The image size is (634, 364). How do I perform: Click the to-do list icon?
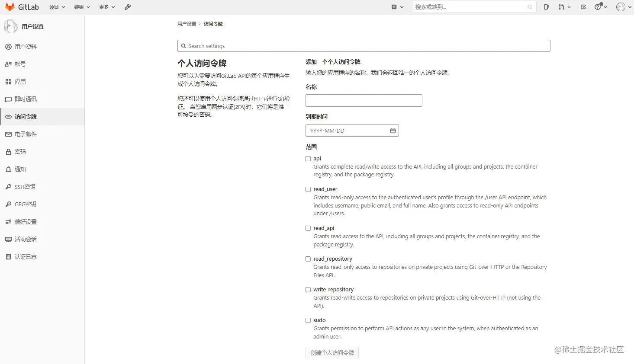[583, 7]
